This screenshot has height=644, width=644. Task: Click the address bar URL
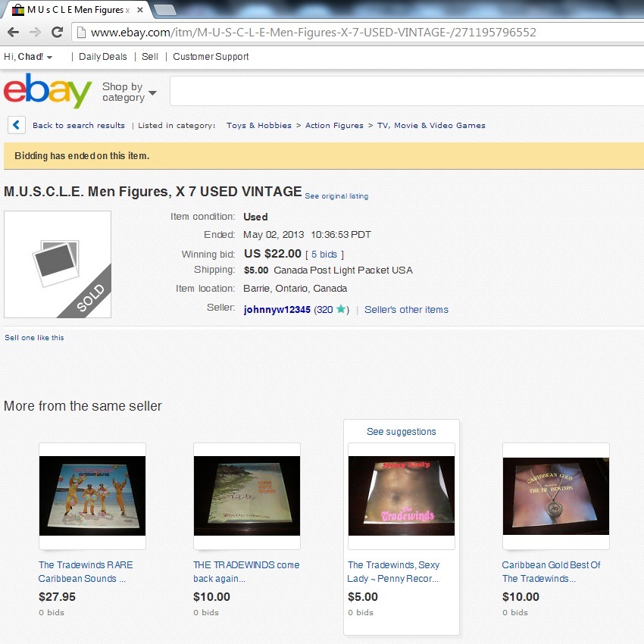[x=313, y=33]
